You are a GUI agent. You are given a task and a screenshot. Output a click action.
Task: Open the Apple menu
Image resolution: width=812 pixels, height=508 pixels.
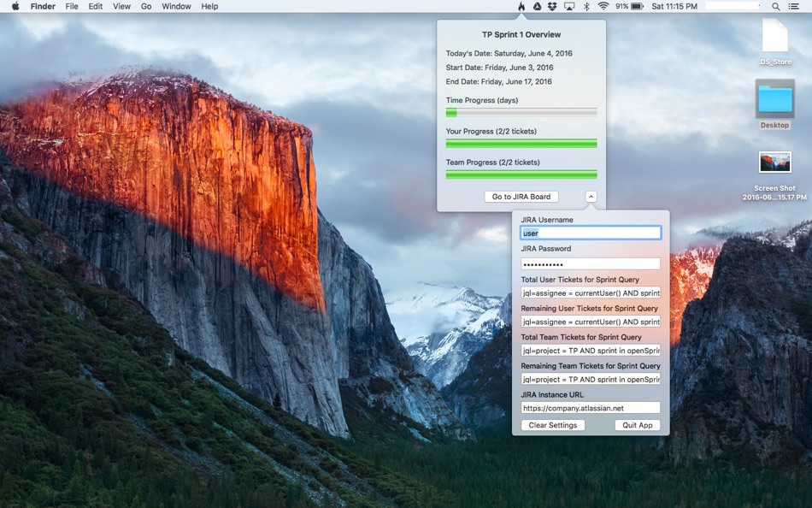coord(15,6)
